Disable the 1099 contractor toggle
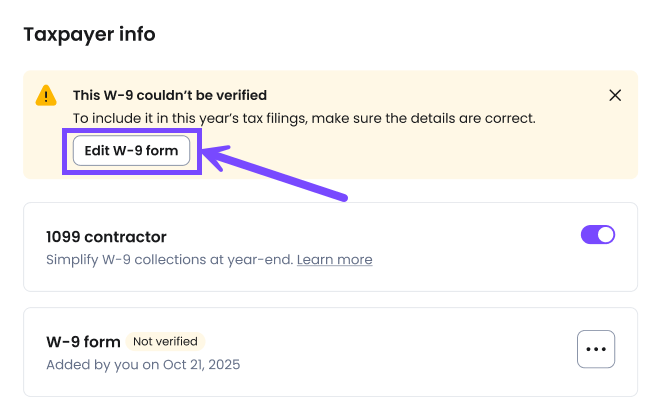 tap(597, 235)
